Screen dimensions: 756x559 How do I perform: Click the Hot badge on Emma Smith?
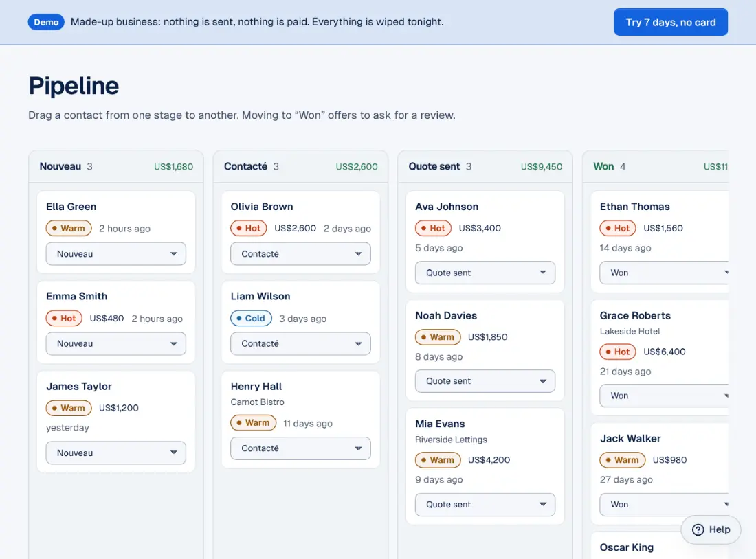(64, 319)
